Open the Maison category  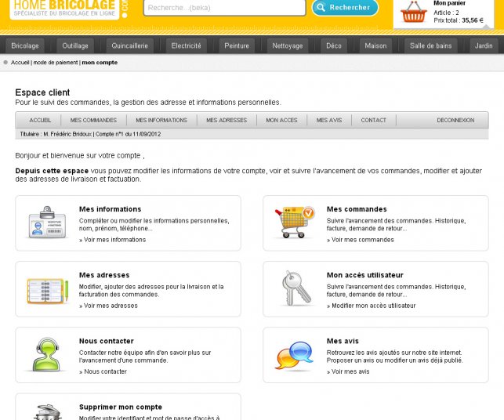coord(375,45)
